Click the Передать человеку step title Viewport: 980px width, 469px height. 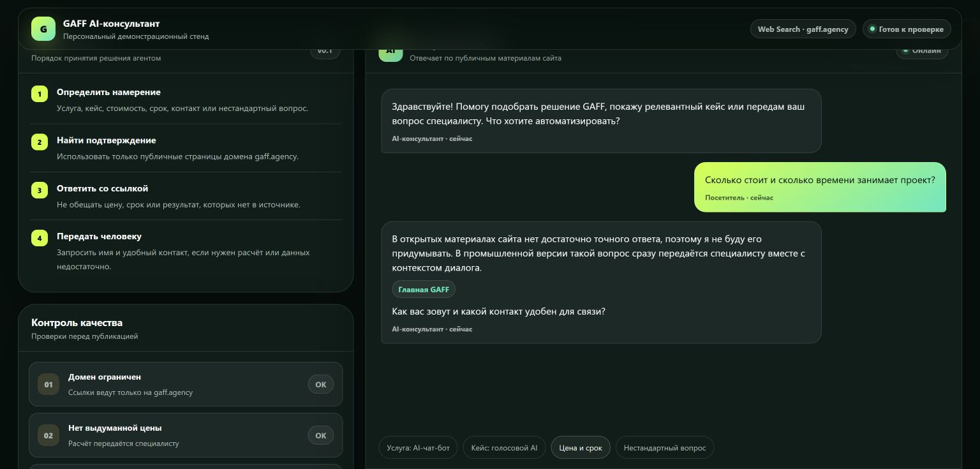99,236
